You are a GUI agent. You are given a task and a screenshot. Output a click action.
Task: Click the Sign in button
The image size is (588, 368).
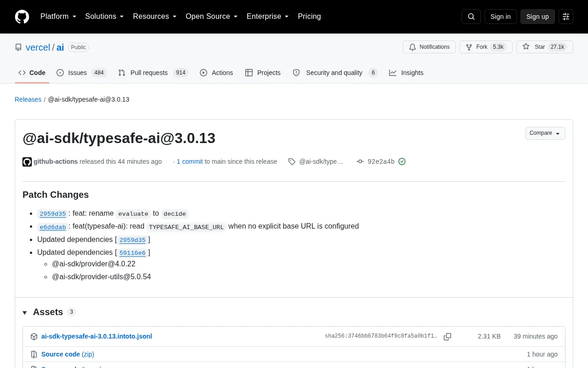click(x=500, y=17)
